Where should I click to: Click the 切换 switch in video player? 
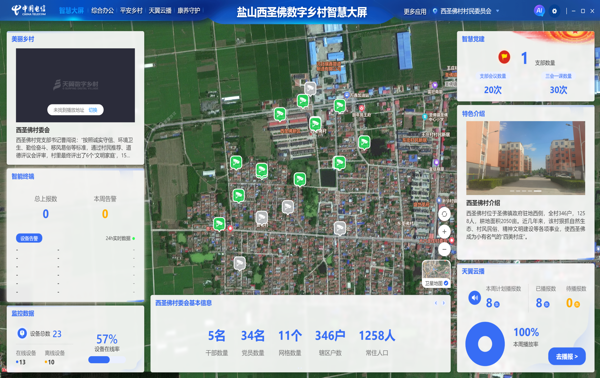(93, 110)
